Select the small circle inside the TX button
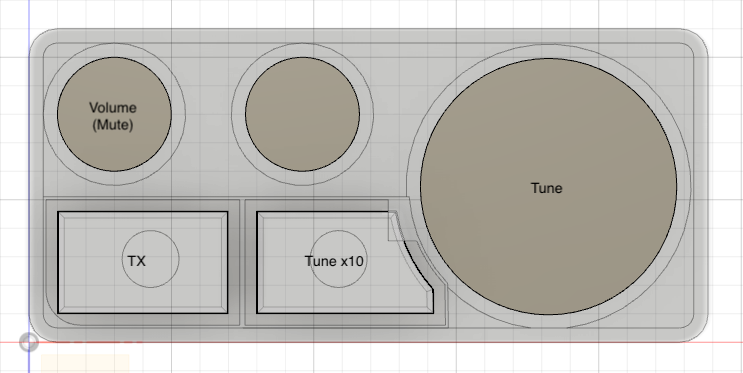Image resolution: width=743 pixels, height=373 pixels. tap(151, 259)
